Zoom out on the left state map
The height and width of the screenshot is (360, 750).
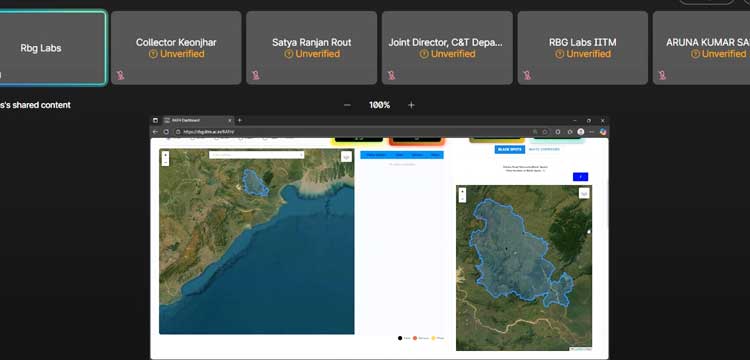(x=165, y=162)
